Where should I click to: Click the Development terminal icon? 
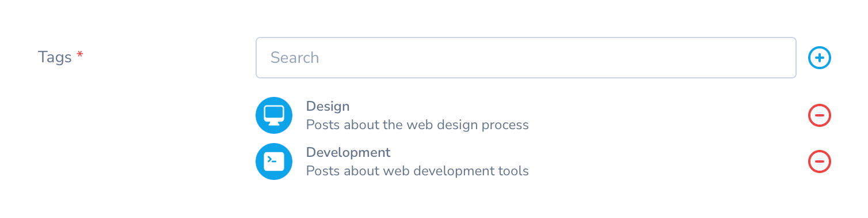pyautogui.click(x=274, y=161)
